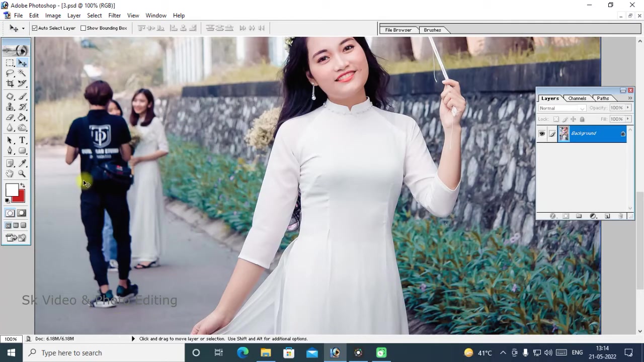Image resolution: width=644 pixels, height=362 pixels.
Task: Delete layer using trash icon
Action: [x=620, y=216]
